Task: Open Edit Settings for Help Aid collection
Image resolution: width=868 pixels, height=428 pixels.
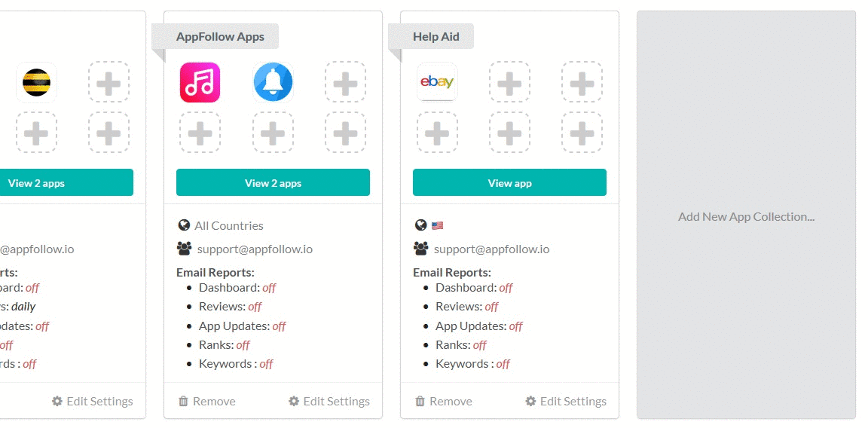Action: point(566,401)
